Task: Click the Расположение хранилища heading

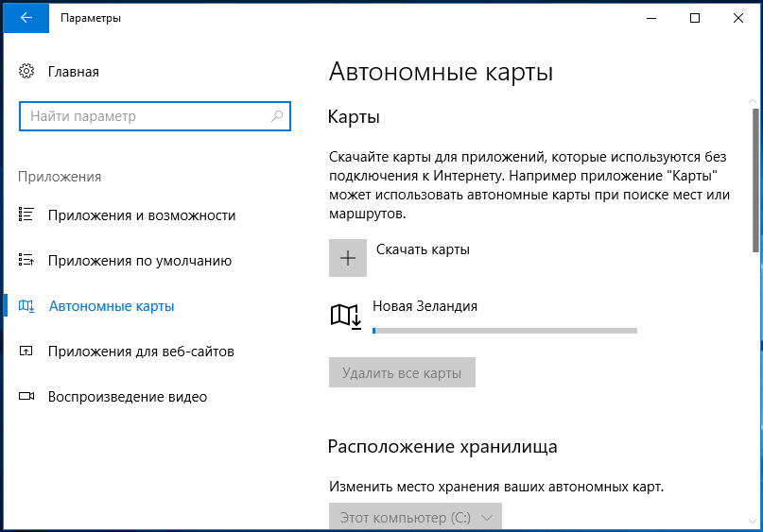Action: click(442, 446)
